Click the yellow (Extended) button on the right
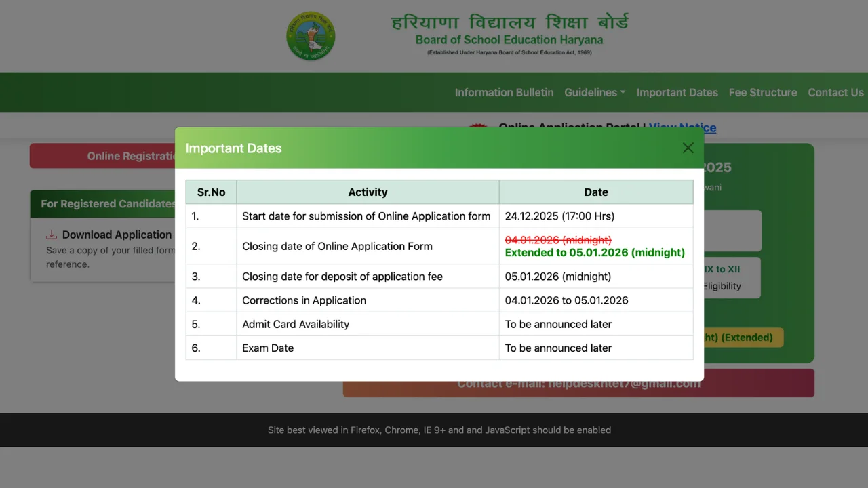 click(x=743, y=337)
